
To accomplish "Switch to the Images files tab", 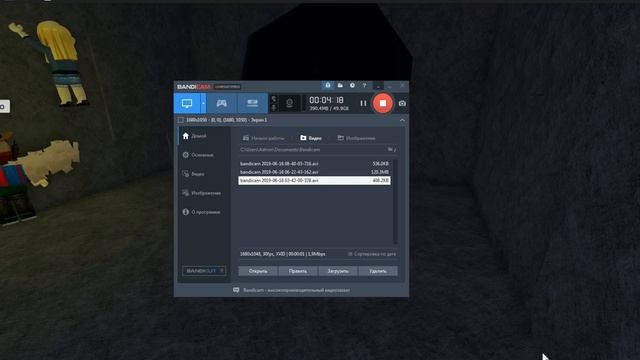I will tap(356, 138).
